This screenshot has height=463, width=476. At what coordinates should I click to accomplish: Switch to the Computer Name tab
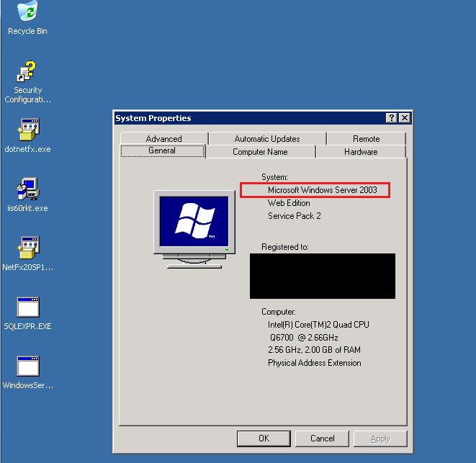click(x=260, y=152)
